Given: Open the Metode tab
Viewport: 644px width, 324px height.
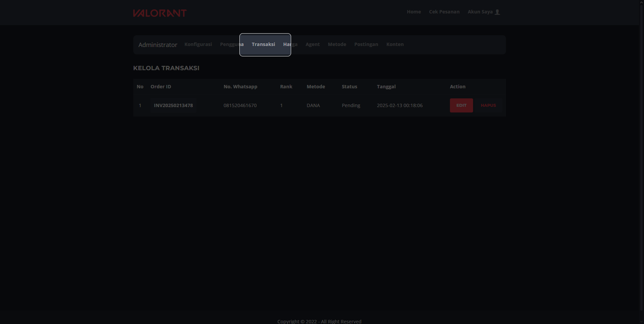Looking at the screenshot, I should tap(337, 44).
